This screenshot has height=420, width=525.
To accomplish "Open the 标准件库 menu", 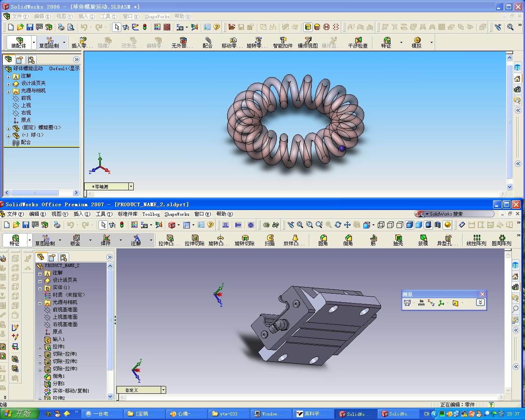I will [x=128, y=214].
